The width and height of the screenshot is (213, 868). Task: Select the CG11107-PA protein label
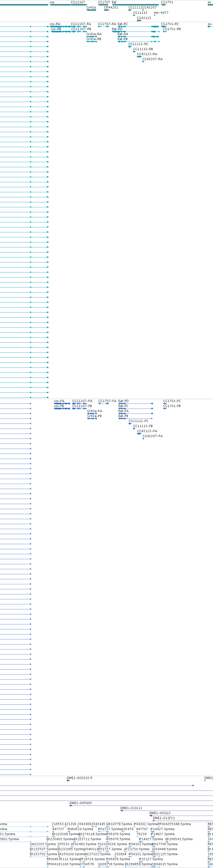click(82, 401)
